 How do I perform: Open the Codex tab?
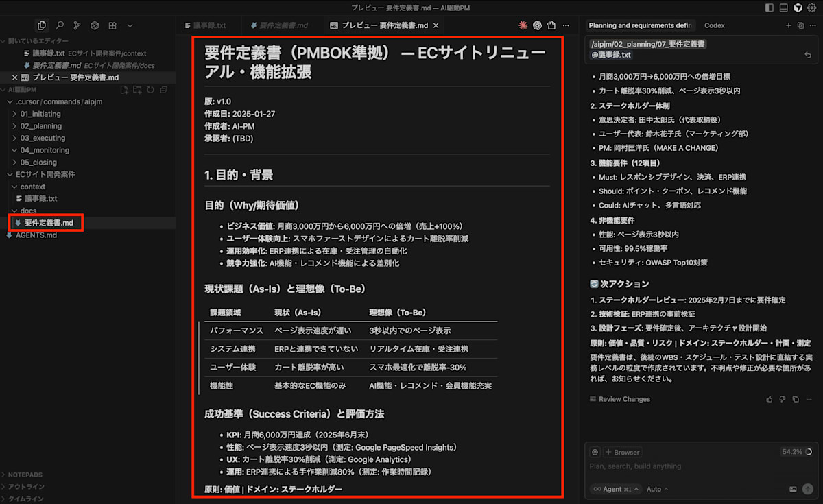714,25
